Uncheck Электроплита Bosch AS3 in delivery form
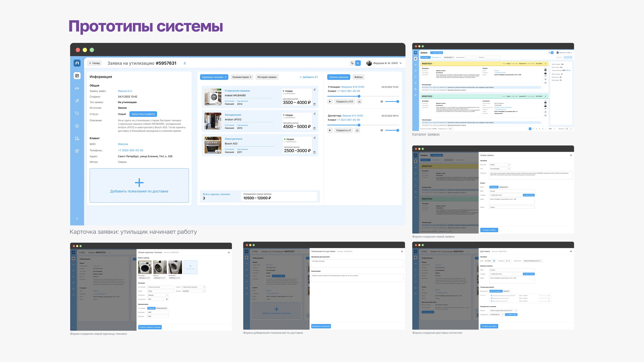Image resolution: width=644 pixels, height=362 pixels. [x=491, y=301]
